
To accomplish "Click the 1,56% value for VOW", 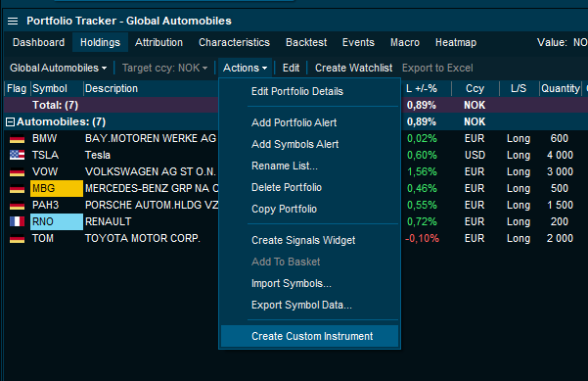I will pyautogui.click(x=422, y=172).
